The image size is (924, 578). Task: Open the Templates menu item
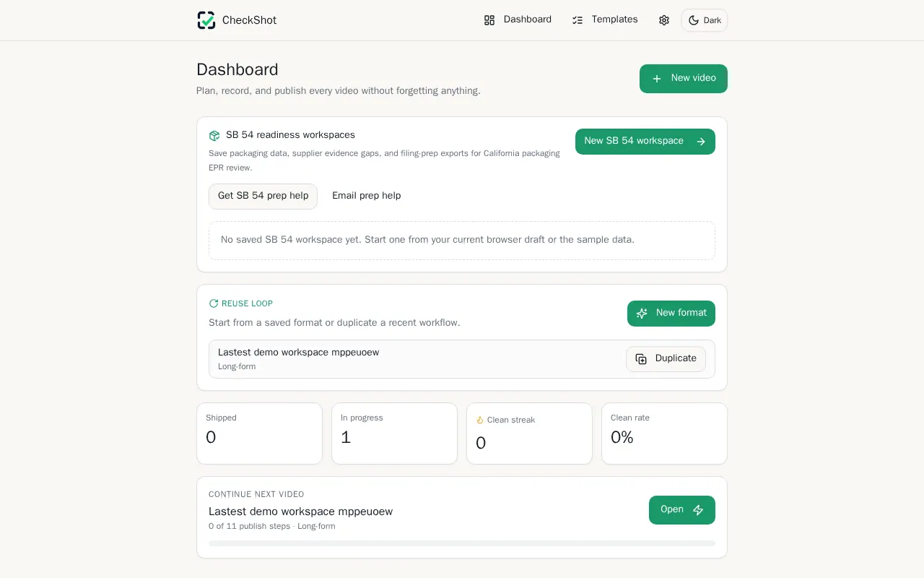tap(605, 20)
